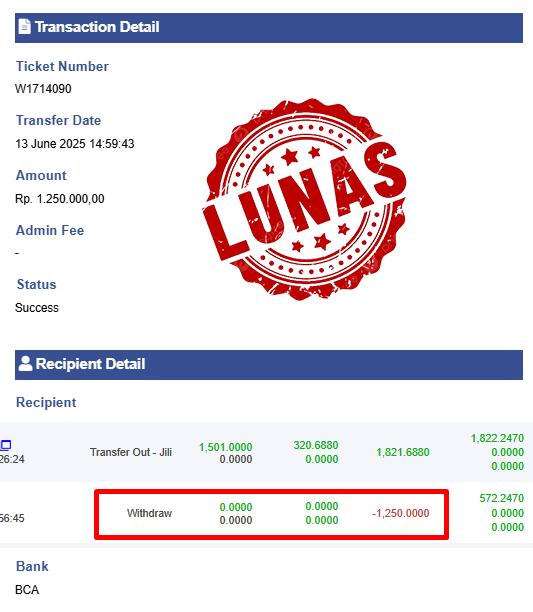Select the amount Rp. 1.250.000,00
This screenshot has height=612, width=533.
click(60, 199)
